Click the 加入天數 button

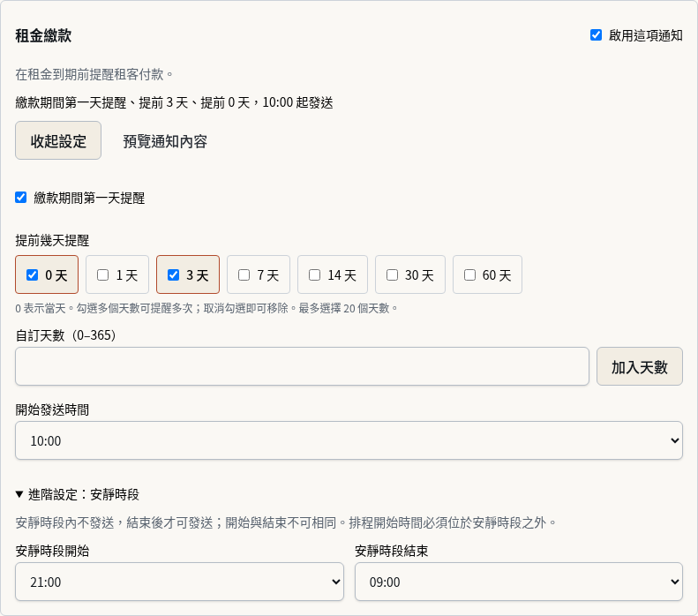click(639, 366)
